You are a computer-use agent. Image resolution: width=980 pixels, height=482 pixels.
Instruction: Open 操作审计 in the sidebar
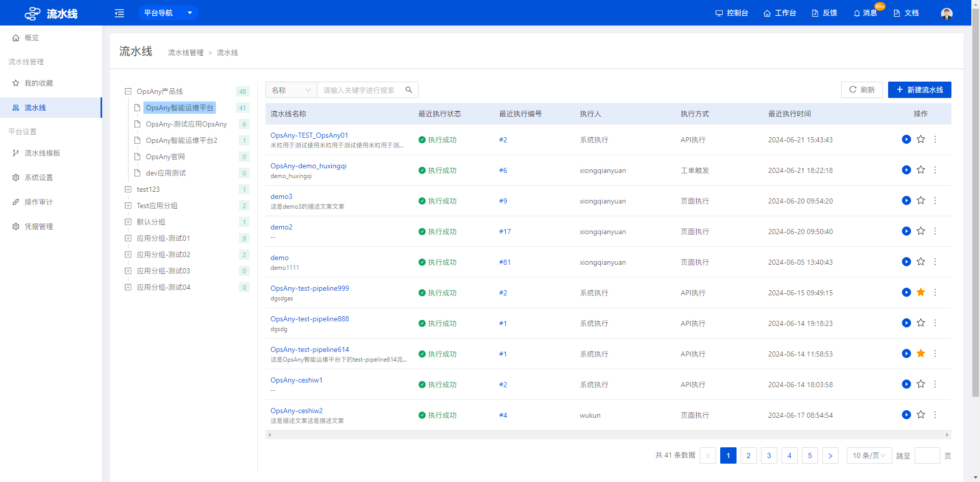pos(51,202)
